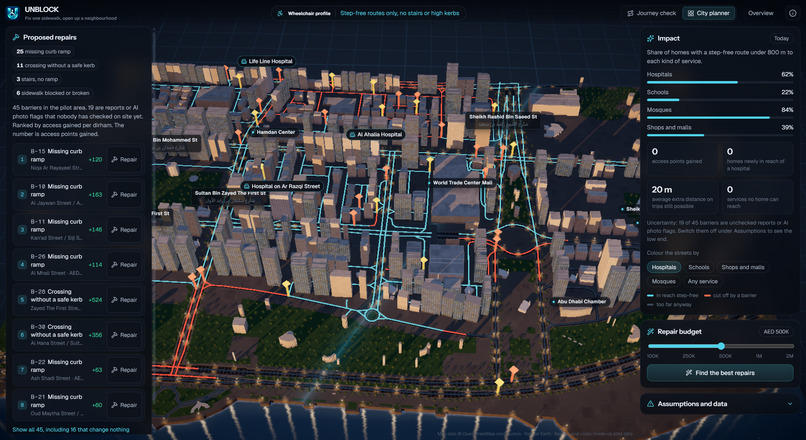This screenshot has width=806, height=440.
Task: Open the info icon at top right
Action: click(x=793, y=13)
